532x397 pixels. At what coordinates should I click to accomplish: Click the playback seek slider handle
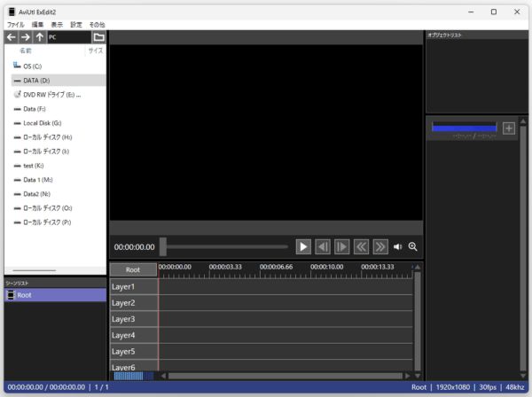click(x=163, y=246)
